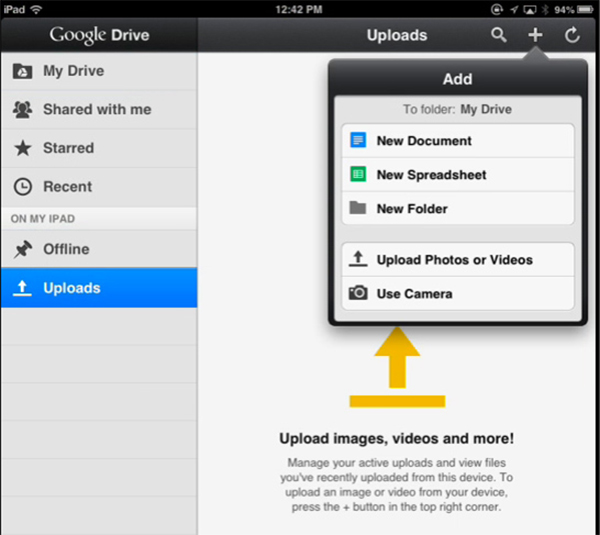Choose Upload Photos or Videos
600x535 pixels.
click(x=458, y=259)
